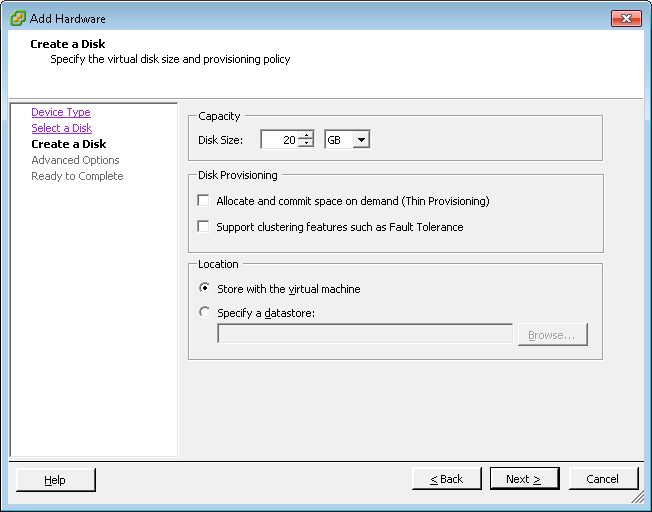Cancel the Add Hardware wizard
652x512 pixels.
(602, 479)
